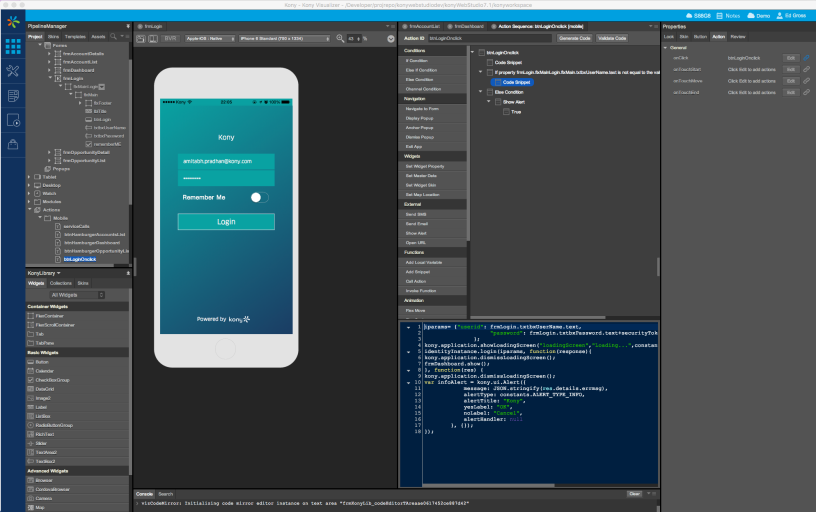The height and width of the screenshot is (512, 816).
Task: Click the code editor horizontal scrollbar
Action: 489,485
